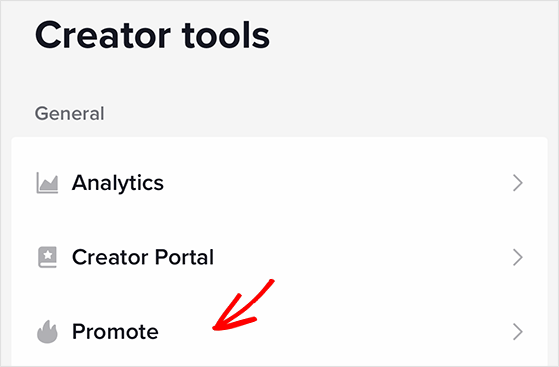The width and height of the screenshot is (559, 367).
Task: Select the Creator Portal label
Action: pyautogui.click(x=143, y=257)
